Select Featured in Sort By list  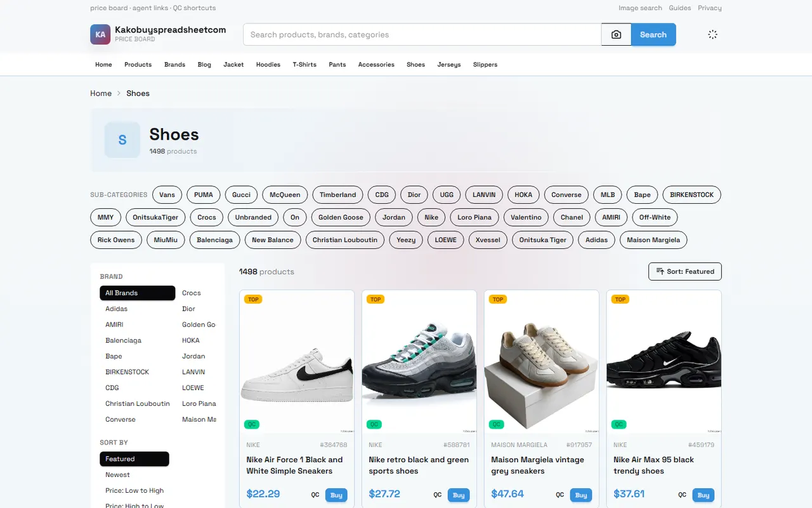point(134,458)
